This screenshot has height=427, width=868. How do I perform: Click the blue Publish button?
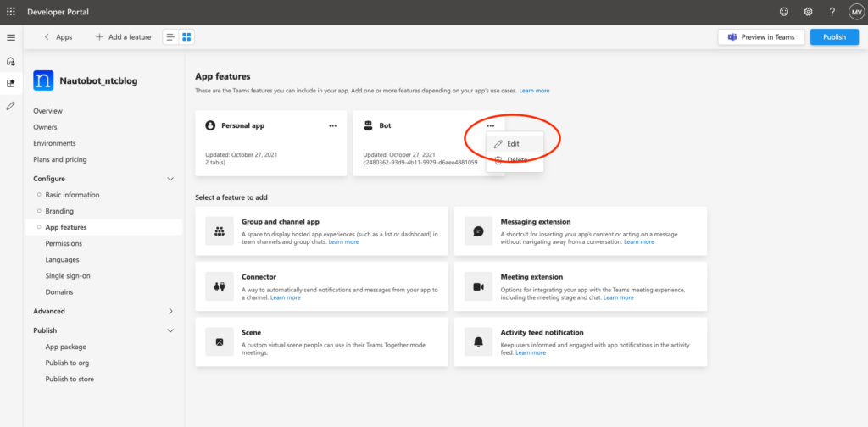[x=834, y=37]
